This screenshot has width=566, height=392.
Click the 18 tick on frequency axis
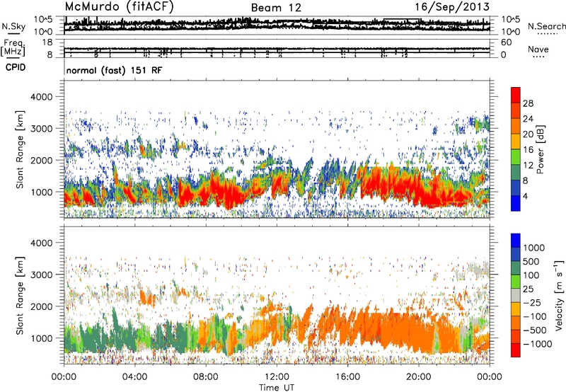coord(47,42)
